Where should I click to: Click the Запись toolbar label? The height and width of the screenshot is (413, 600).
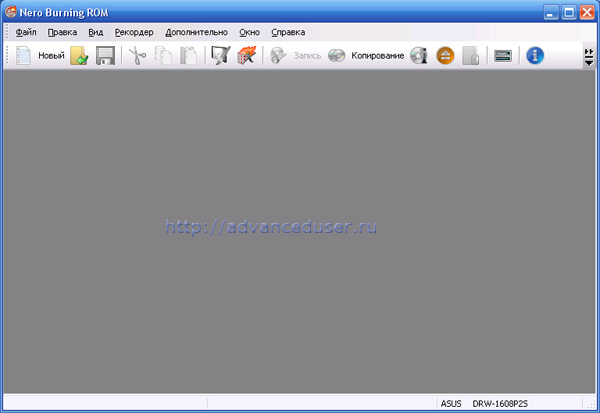307,56
